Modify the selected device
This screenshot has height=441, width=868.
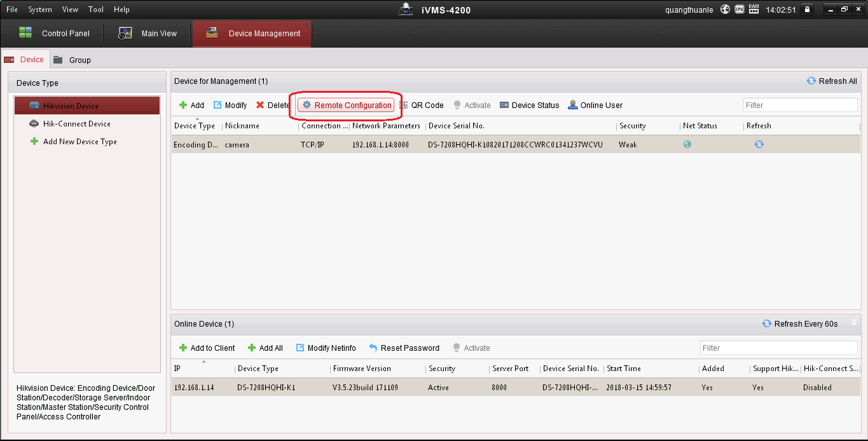pyautogui.click(x=230, y=105)
